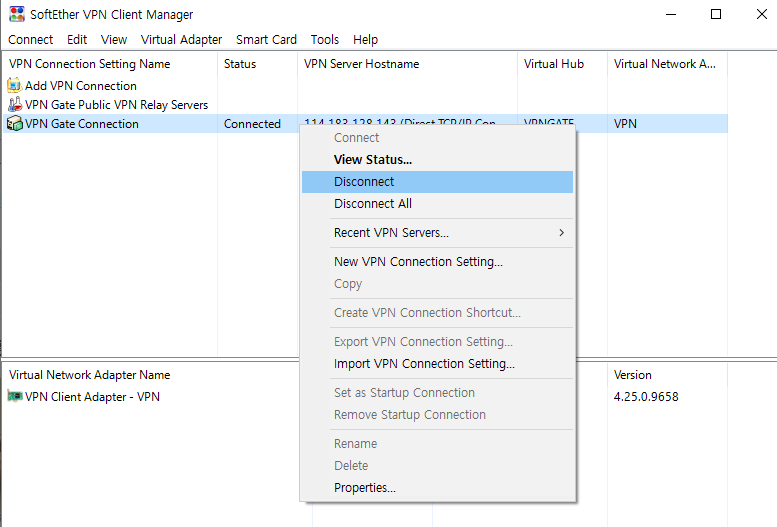Select Disconnect All in the context menu
The width and height of the screenshot is (777, 527).
(437, 203)
